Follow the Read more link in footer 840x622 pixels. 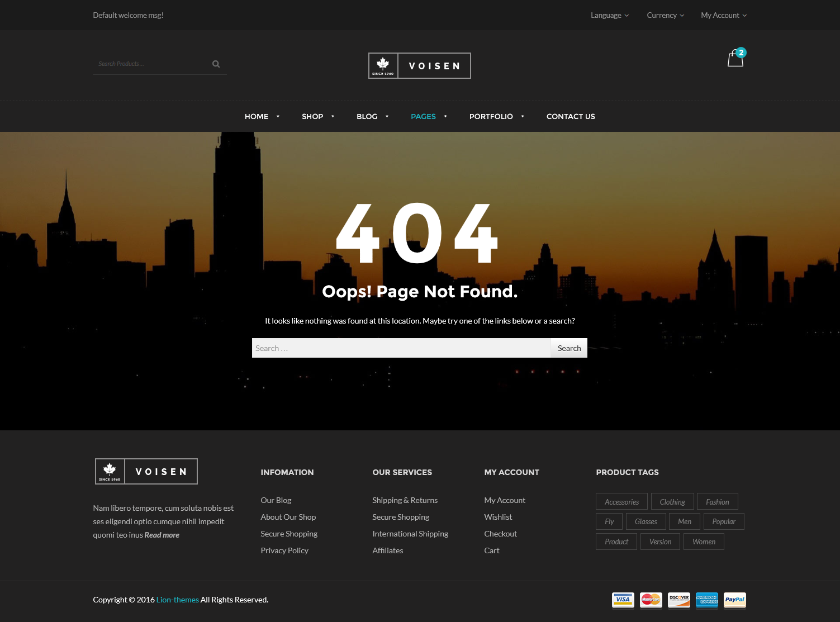pos(162,535)
